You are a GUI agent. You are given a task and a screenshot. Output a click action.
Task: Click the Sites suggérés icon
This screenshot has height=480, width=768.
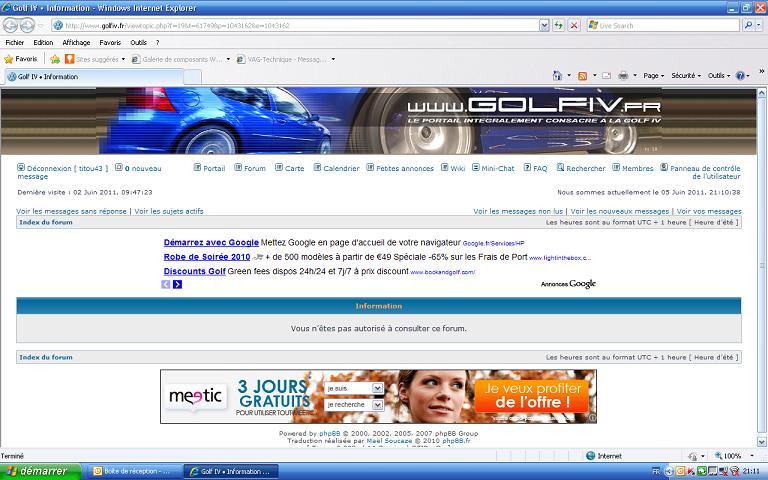(70, 59)
